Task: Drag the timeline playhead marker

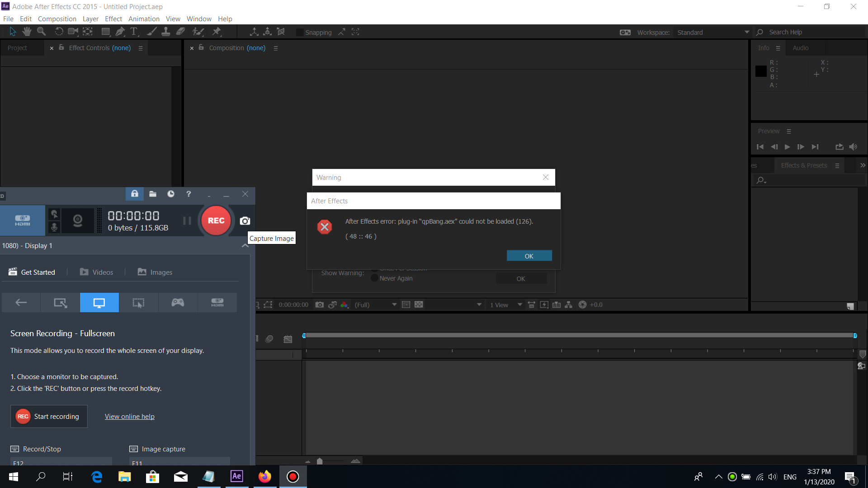Action: 305,335
